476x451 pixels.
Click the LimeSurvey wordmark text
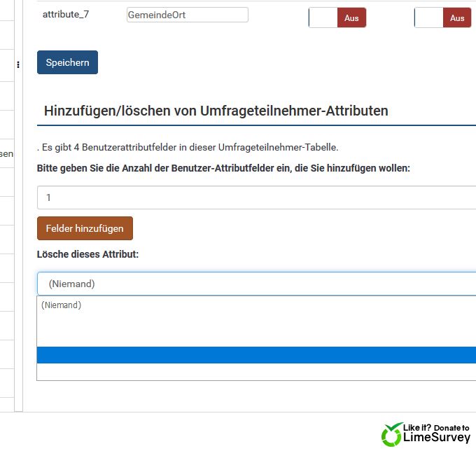click(x=437, y=438)
